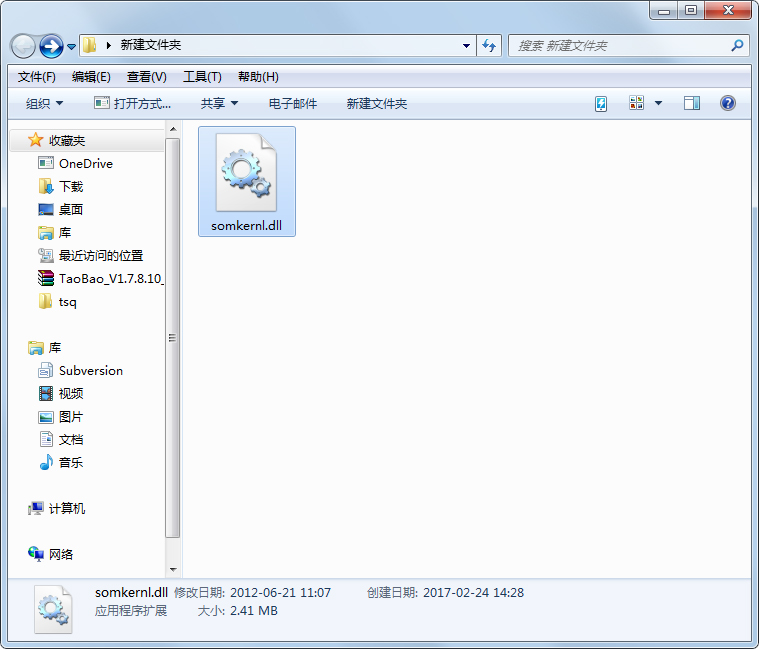
Task: Open the 编辑(E) menu
Action: (91, 77)
